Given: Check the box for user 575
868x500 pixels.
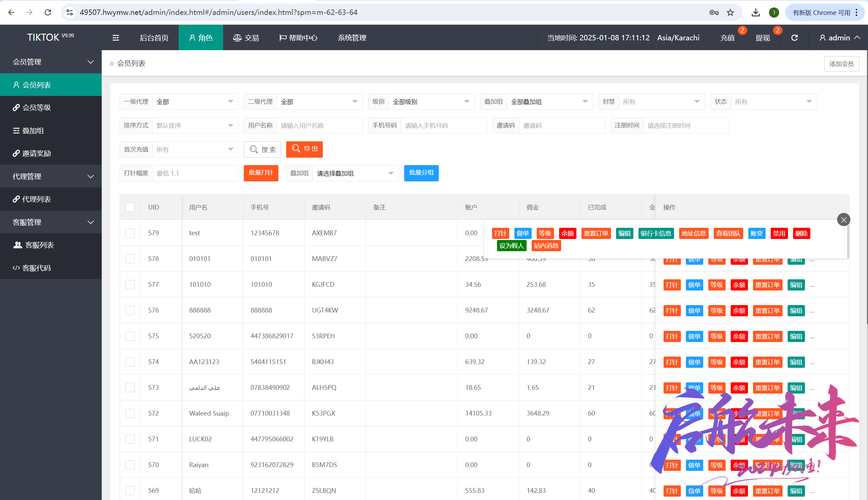Looking at the screenshot, I should [130, 336].
